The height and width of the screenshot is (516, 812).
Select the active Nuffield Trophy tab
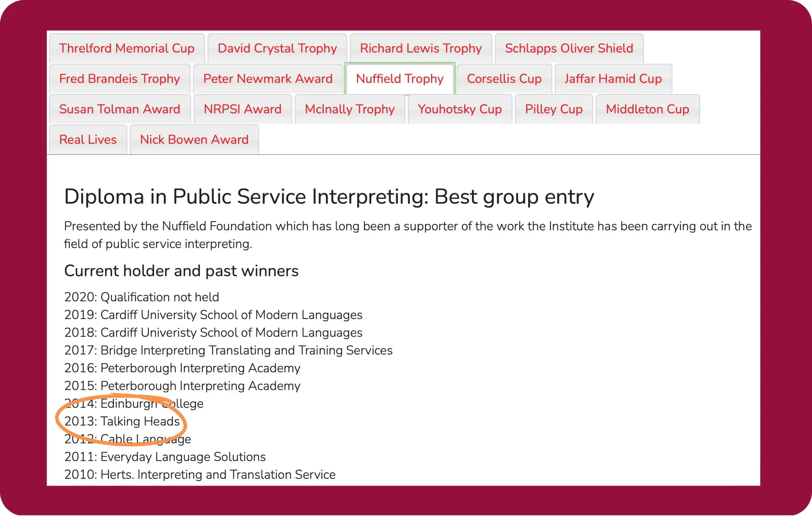click(400, 79)
